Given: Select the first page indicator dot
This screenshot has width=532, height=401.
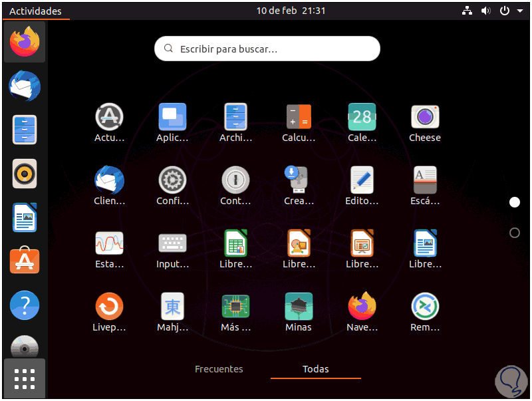Looking at the screenshot, I should tap(514, 202).
